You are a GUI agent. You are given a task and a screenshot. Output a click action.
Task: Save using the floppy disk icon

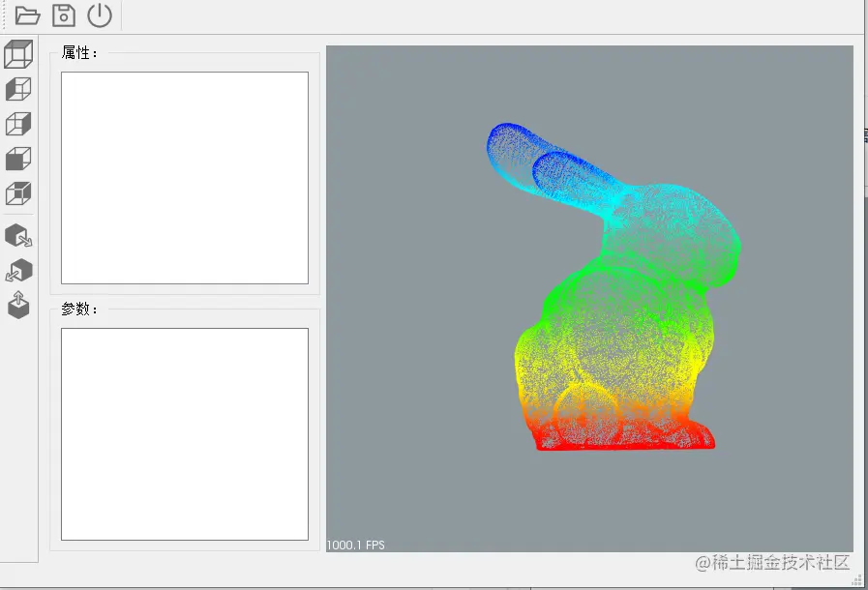tap(64, 15)
